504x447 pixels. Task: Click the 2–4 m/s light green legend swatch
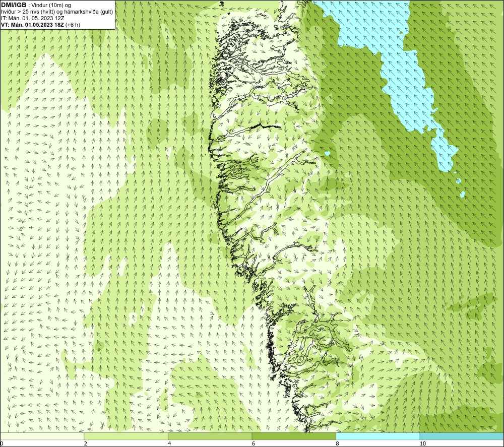[x=126, y=436]
